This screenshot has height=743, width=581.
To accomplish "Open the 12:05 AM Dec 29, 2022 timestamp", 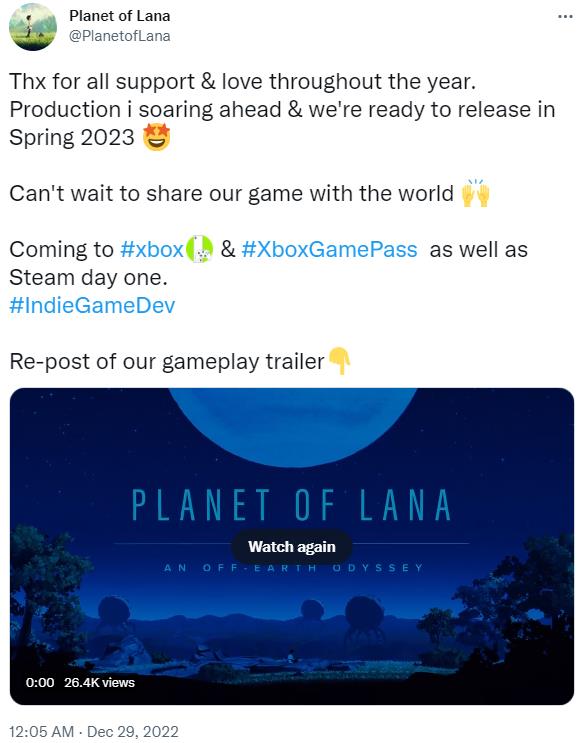I will (94, 731).
